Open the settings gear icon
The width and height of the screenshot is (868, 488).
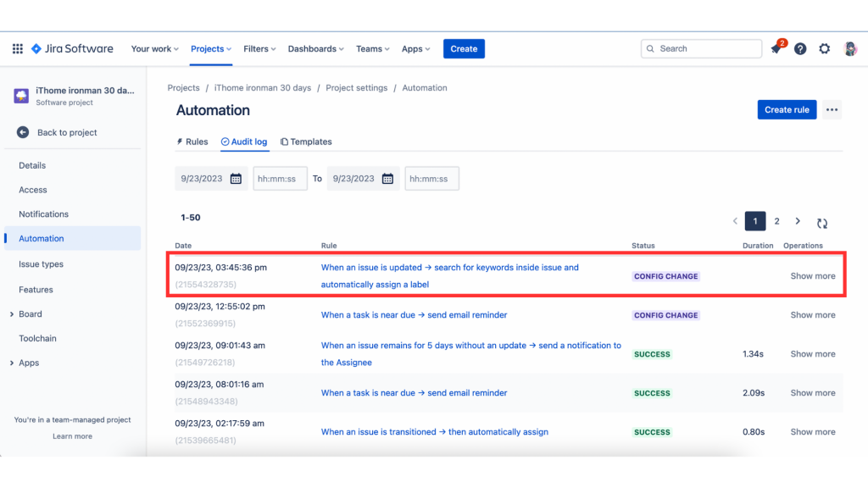tap(825, 48)
